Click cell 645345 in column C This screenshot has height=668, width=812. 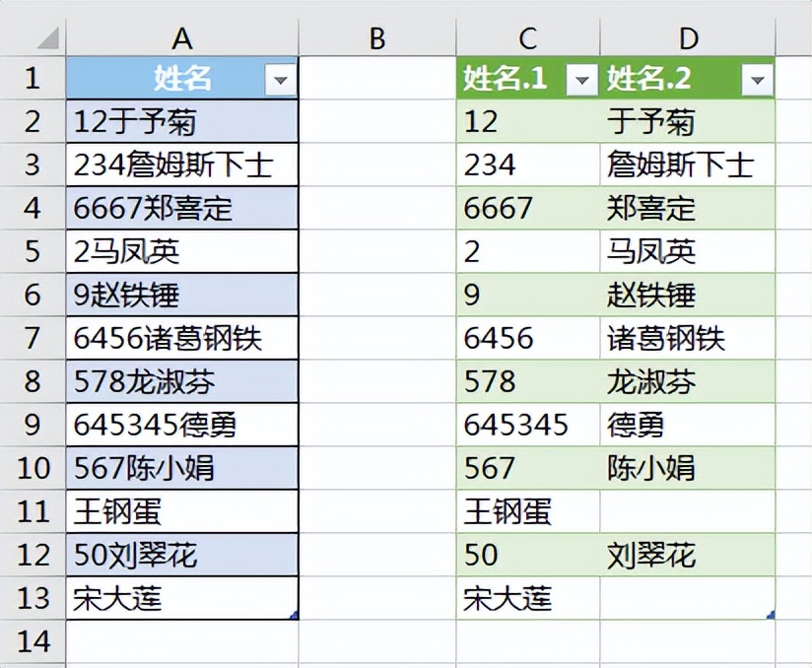click(527, 426)
